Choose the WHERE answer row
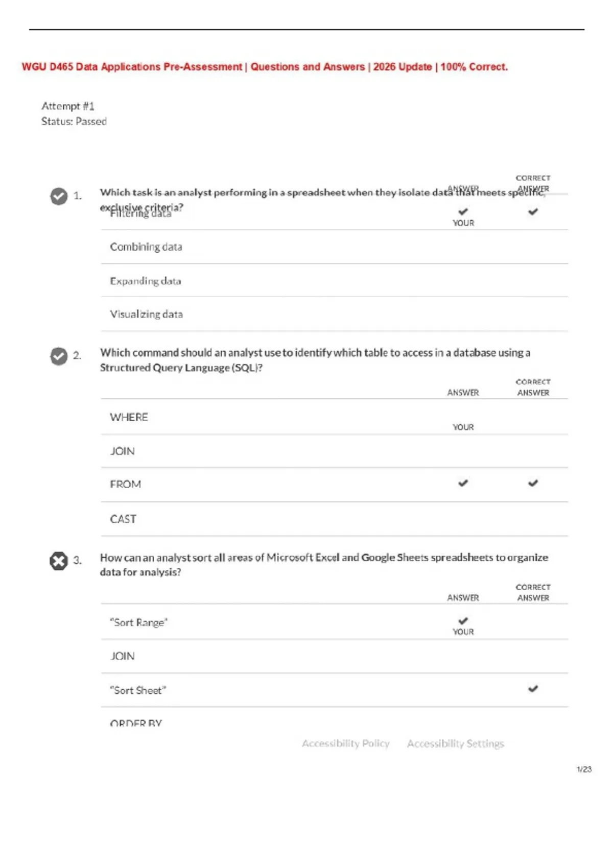Image resolution: width=613 pixels, height=868 pixels. pos(129,417)
